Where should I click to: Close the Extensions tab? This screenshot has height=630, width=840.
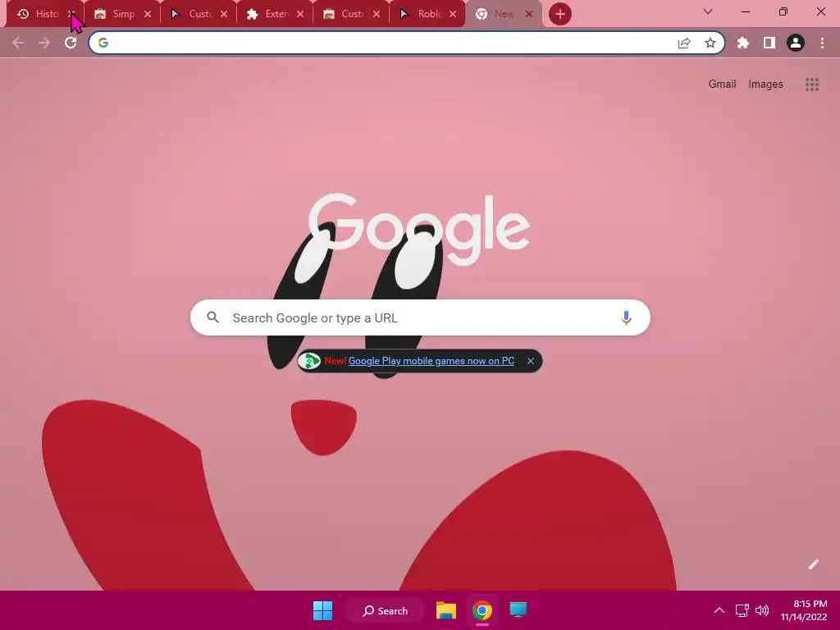[300, 14]
